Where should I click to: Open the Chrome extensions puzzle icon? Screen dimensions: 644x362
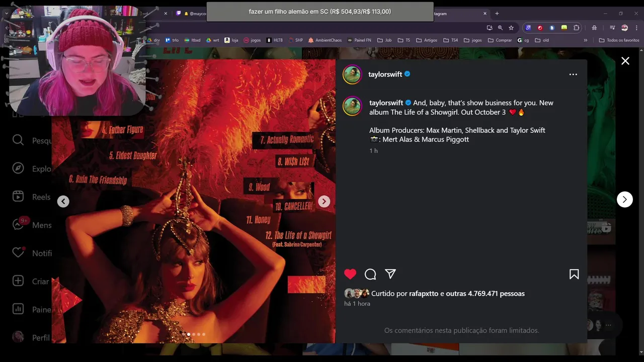[576, 28]
